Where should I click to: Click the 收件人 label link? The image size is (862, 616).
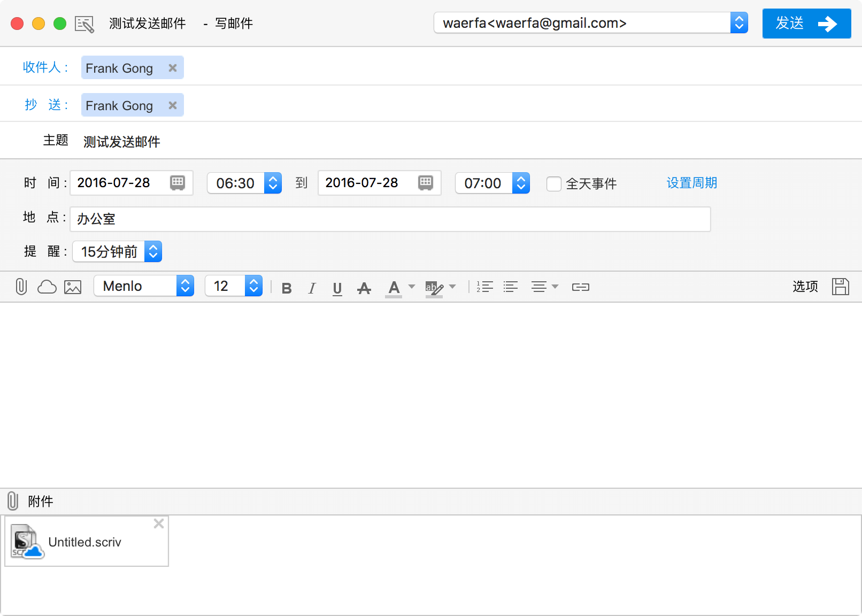pos(45,67)
